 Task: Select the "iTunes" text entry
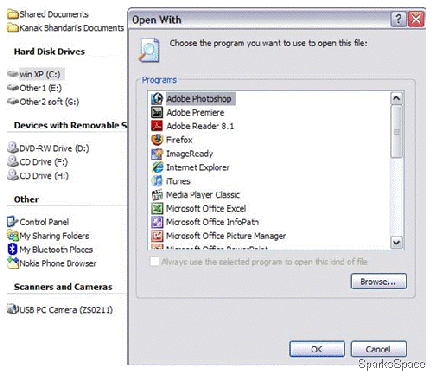(178, 181)
